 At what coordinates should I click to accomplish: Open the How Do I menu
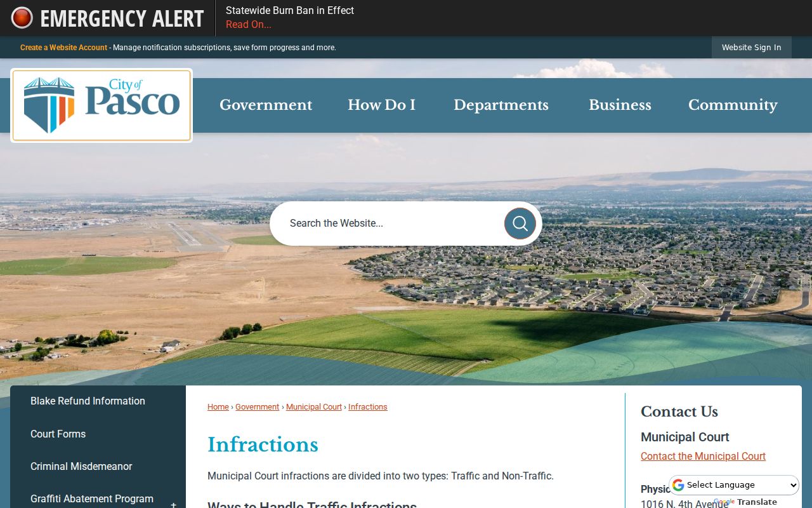point(381,105)
